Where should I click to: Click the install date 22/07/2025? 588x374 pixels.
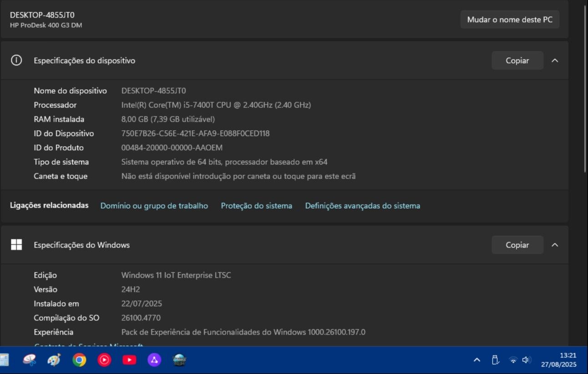(x=142, y=303)
